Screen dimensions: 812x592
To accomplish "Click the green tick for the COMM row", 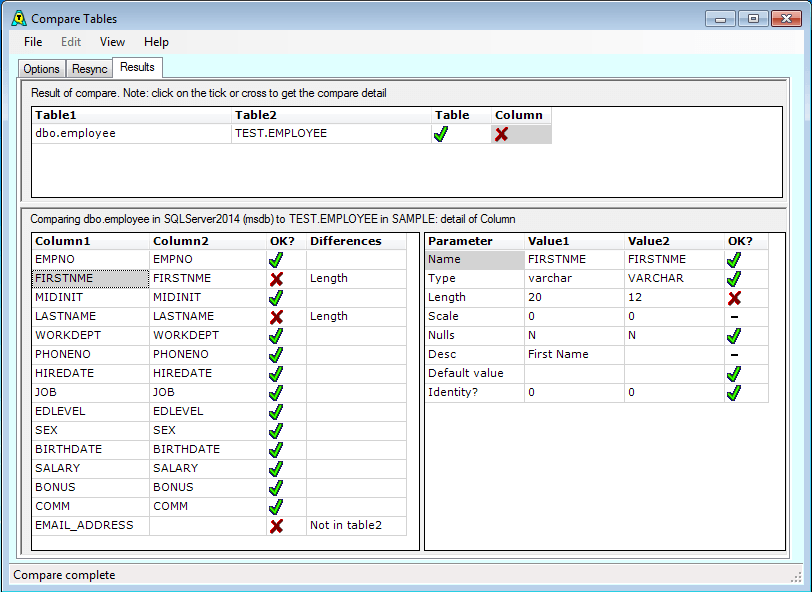I will [x=276, y=507].
